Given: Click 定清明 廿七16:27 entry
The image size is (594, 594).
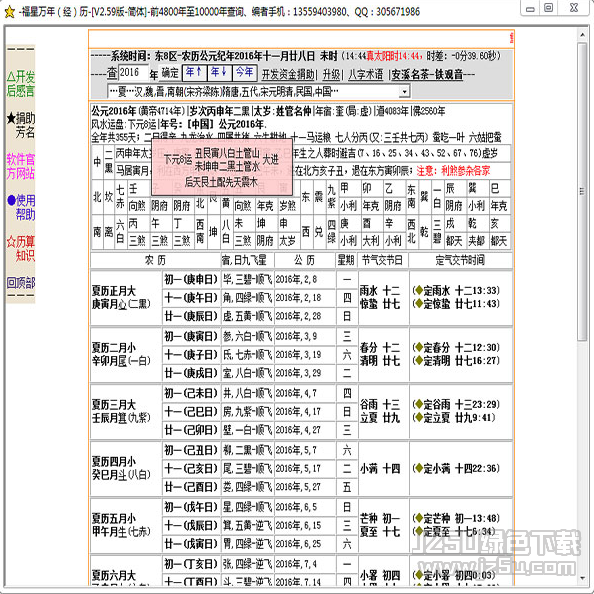Looking at the screenshot, I should point(456,360).
